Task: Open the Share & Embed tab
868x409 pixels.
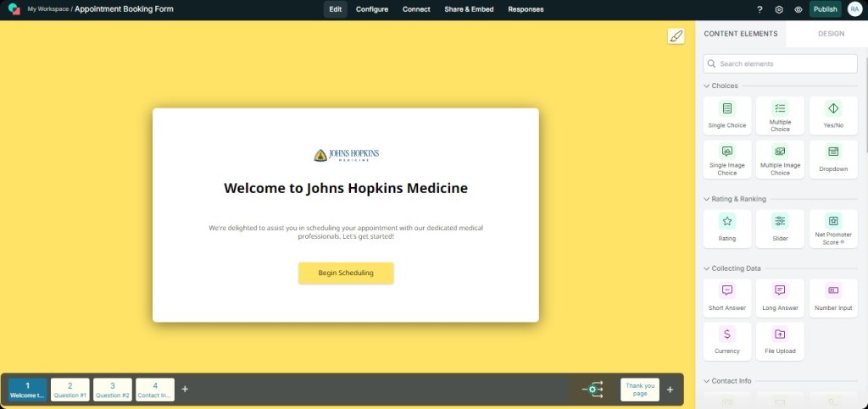Action: click(469, 9)
